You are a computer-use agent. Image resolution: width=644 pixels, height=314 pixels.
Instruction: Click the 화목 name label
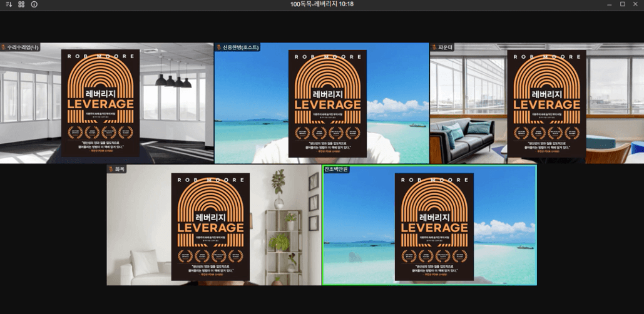[120, 169]
